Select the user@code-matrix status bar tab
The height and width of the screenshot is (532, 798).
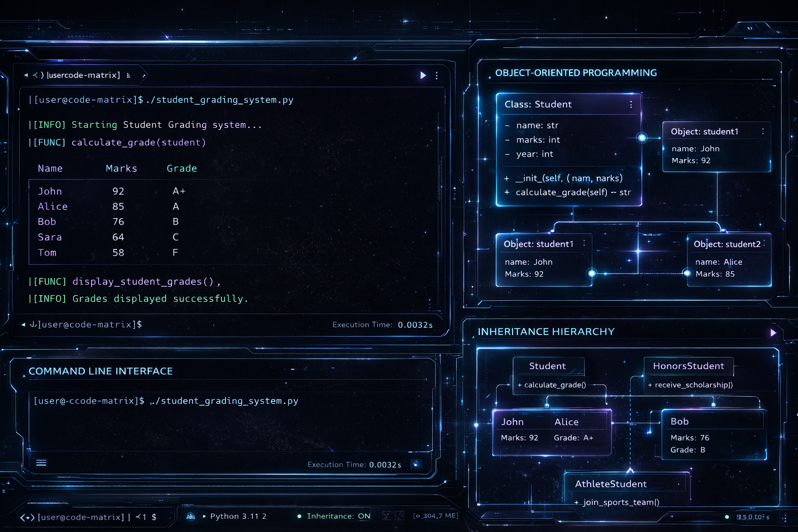81,517
